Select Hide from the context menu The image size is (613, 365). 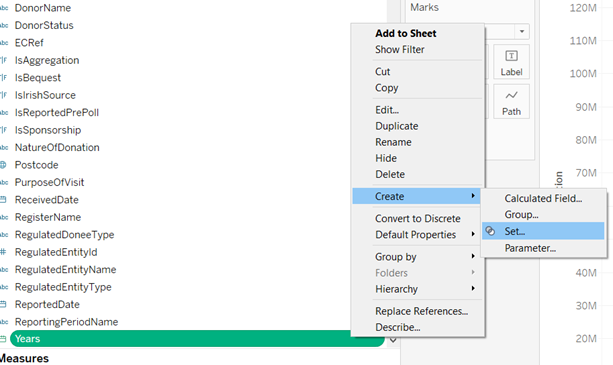pyautogui.click(x=386, y=158)
